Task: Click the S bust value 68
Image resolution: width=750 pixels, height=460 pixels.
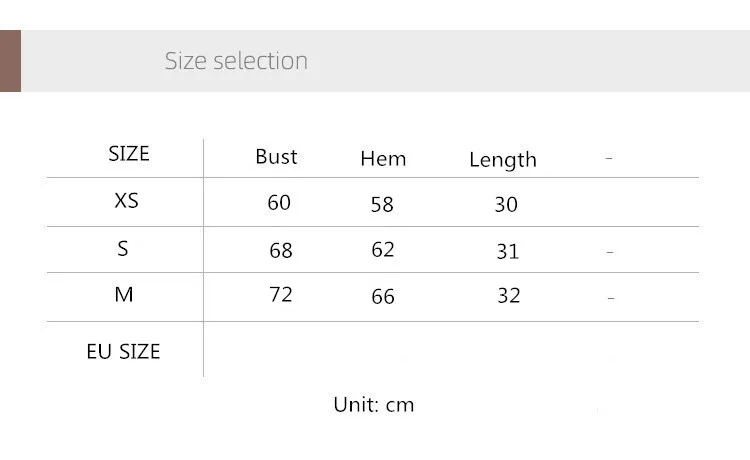Action: point(281,250)
